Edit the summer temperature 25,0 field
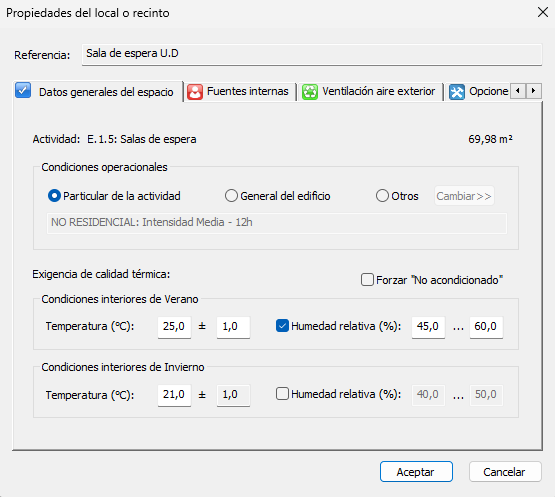Image resolution: width=555 pixels, height=497 pixels. click(174, 327)
